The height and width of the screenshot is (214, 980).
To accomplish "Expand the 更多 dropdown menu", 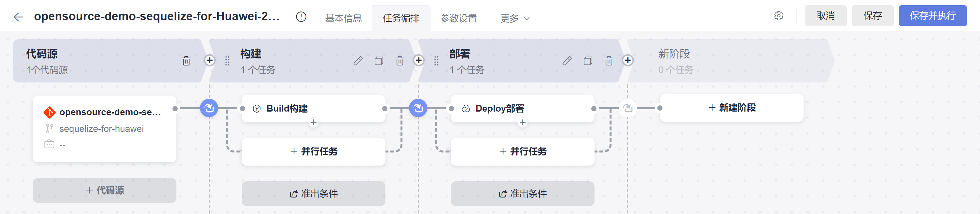I will coord(515,18).
